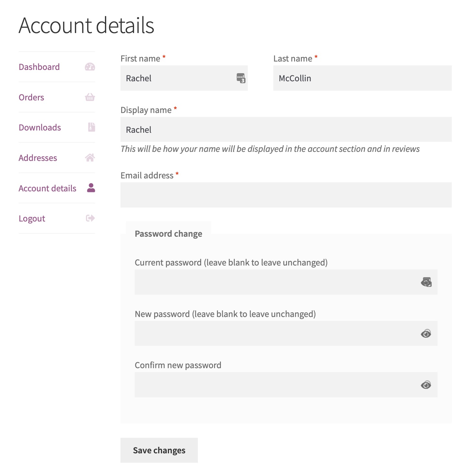Image resolution: width=467 pixels, height=476 pixels.
Task: Click the Account details page title
Action: 86,25
